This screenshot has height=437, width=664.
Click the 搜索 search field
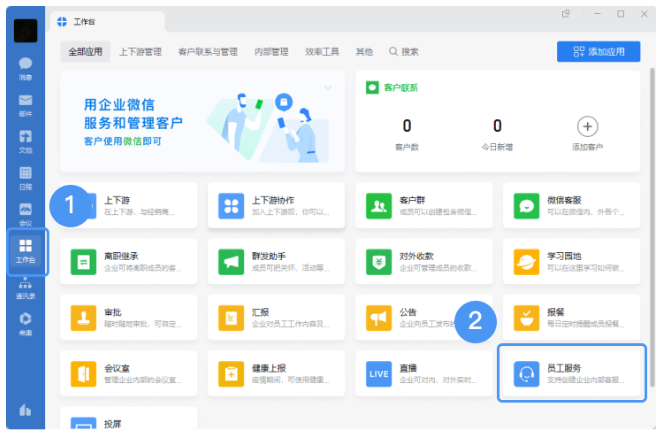pyautogui.click(x=404, y=51)
